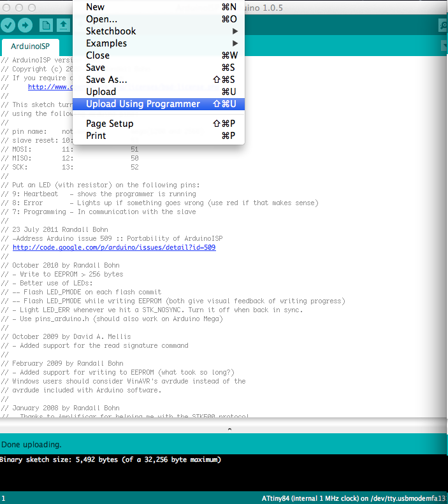Expand the Sketchbook submenu
448x504 pixels.
click(x=159, y=31)
